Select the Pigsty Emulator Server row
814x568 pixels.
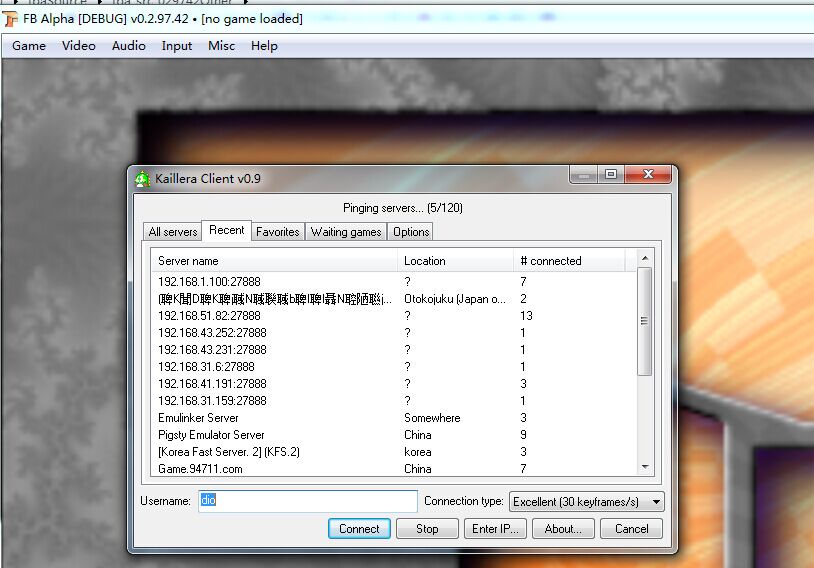394,435
